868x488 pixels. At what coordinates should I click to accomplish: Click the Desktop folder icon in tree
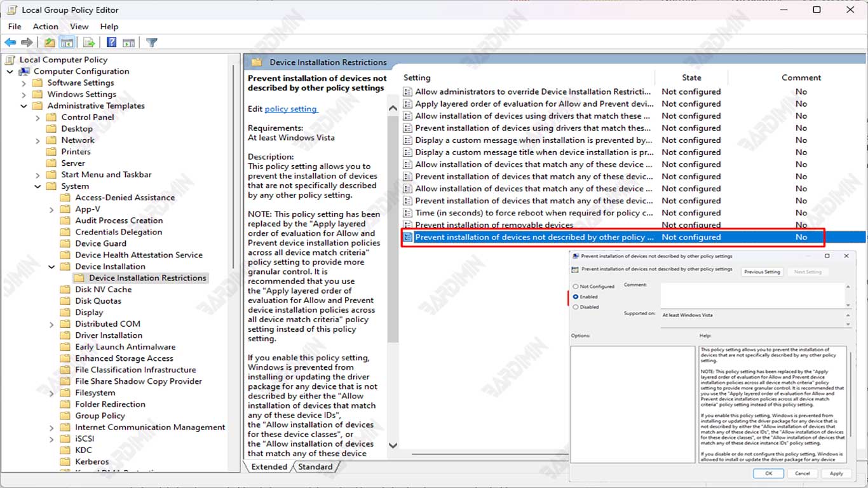(x=51, y=129)
